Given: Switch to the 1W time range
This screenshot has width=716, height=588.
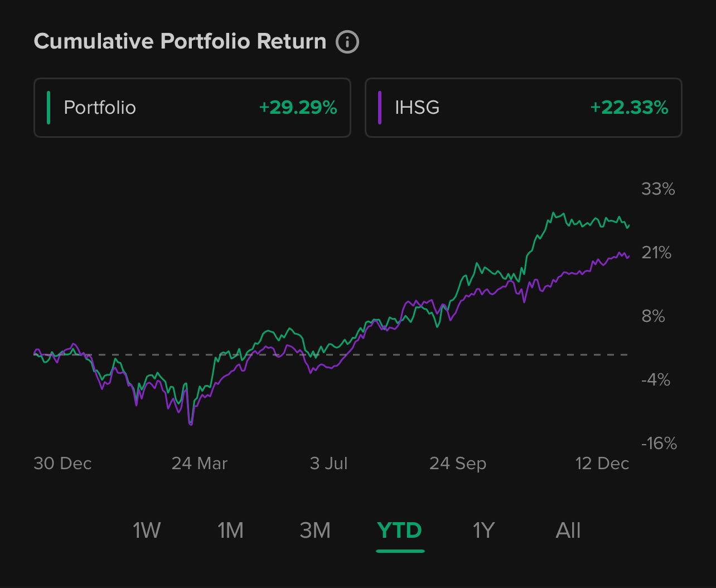Looking at the screenshot, I should pos(147,530).
